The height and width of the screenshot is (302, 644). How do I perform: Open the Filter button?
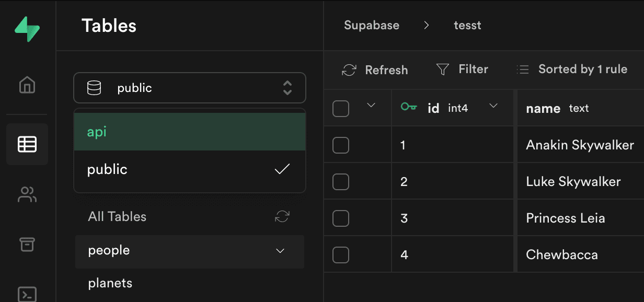click(462, 69)
